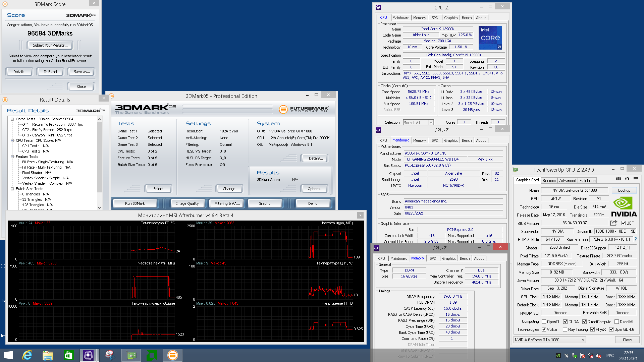Image resolution: width=644 pixels, height=362 pixels.
Task: Switch to GPU-Z taskbar icon
Action: click(131, 355)
